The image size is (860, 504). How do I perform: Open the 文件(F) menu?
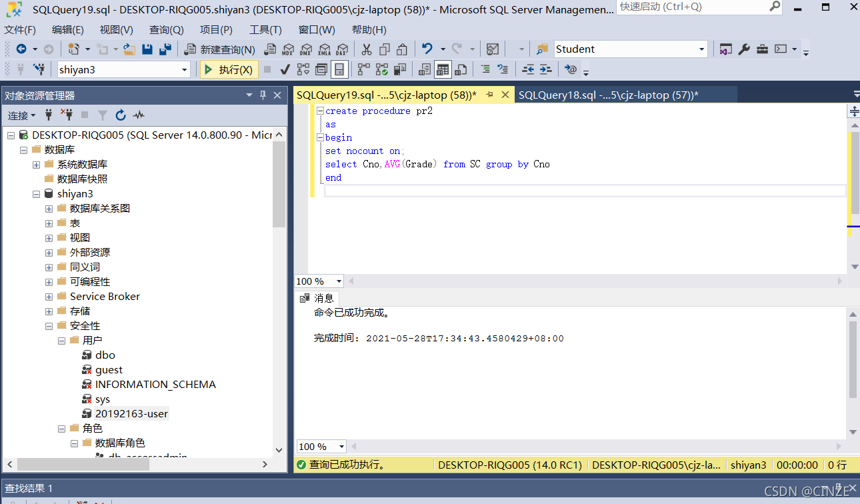[20, 30]
